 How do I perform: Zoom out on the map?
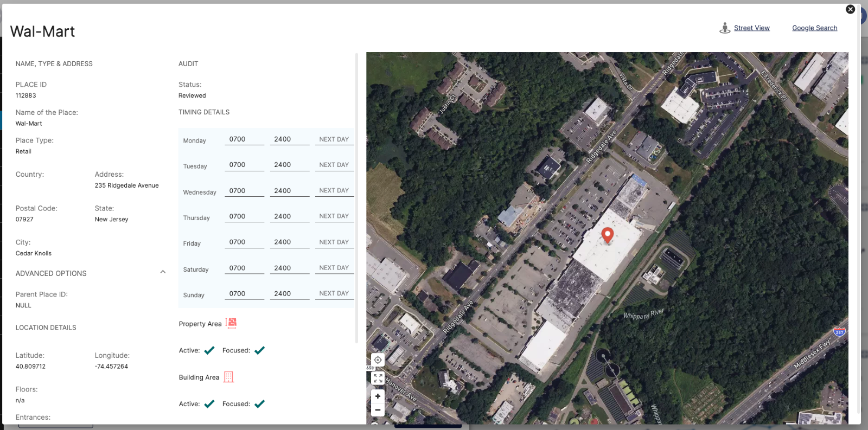[x=378, y=410]
